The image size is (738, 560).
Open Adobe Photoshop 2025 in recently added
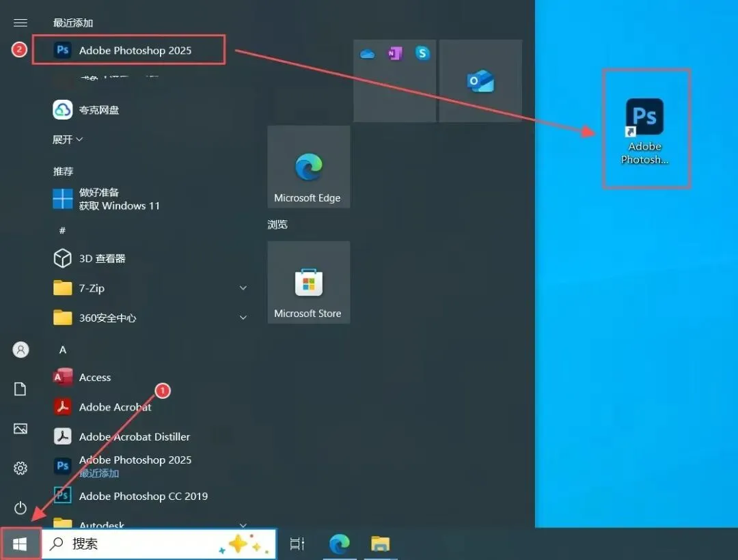coord(128,50)
